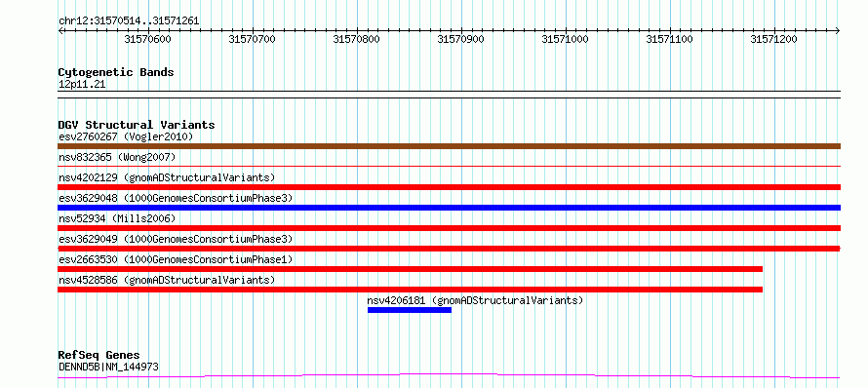Click the red nsv4202129 gnomAD variant bar

click(449, 187)
